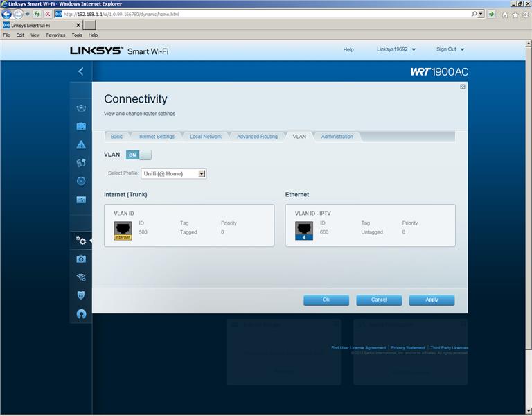The image size is (532, 416).
Task: Click the Help link in Linksys header
Action: coord(348,50)
